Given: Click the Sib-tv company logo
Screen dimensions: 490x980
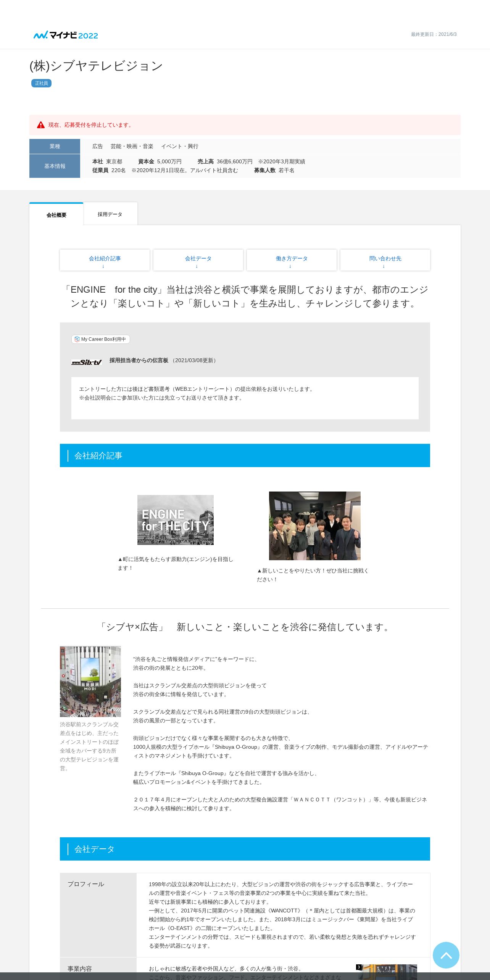Looking at the screenshot, I should click(x=87, y=362).
